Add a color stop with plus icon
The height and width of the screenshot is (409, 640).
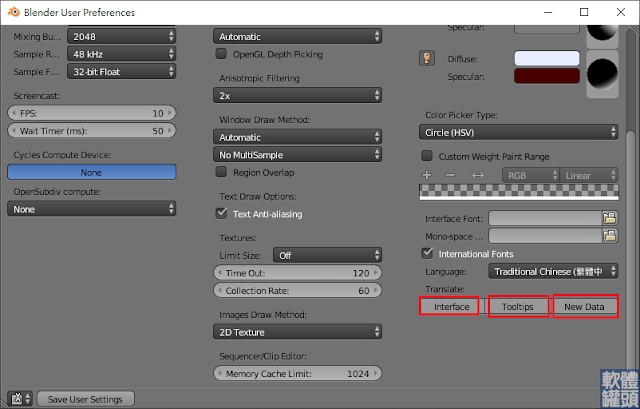[x=427, y=175]
